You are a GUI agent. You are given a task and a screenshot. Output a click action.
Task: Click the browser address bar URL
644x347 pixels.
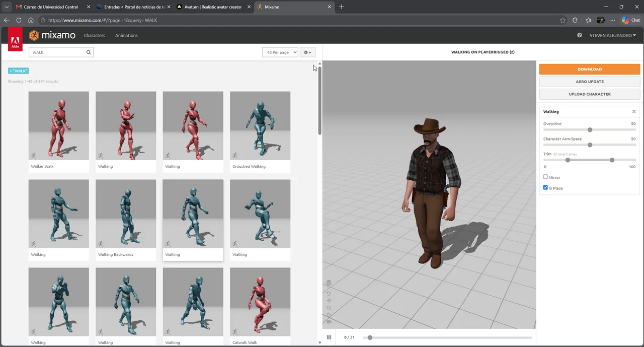coord(103,20)
